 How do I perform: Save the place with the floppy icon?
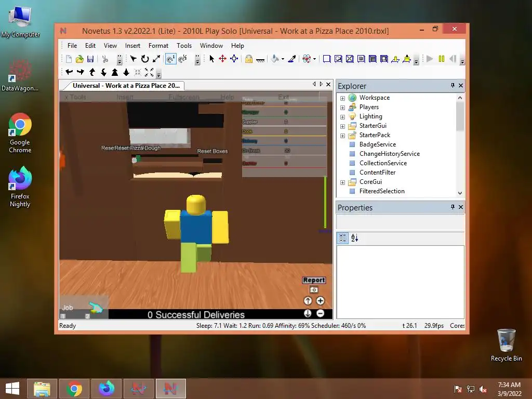(x=90, y=59)
